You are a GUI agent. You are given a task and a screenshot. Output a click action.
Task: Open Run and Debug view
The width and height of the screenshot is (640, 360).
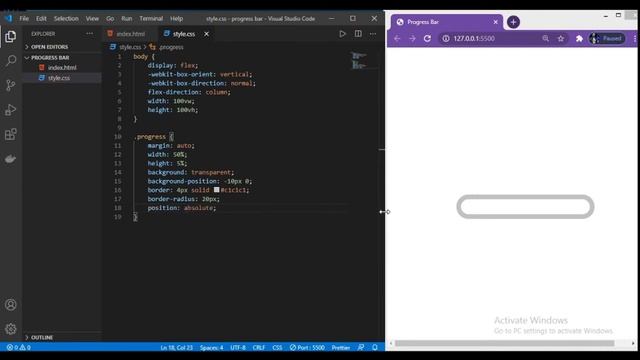click(x=11, y=109)
